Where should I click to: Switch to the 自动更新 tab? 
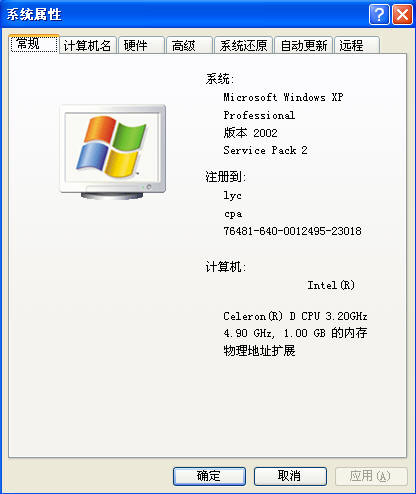click(x=304, y=45)
